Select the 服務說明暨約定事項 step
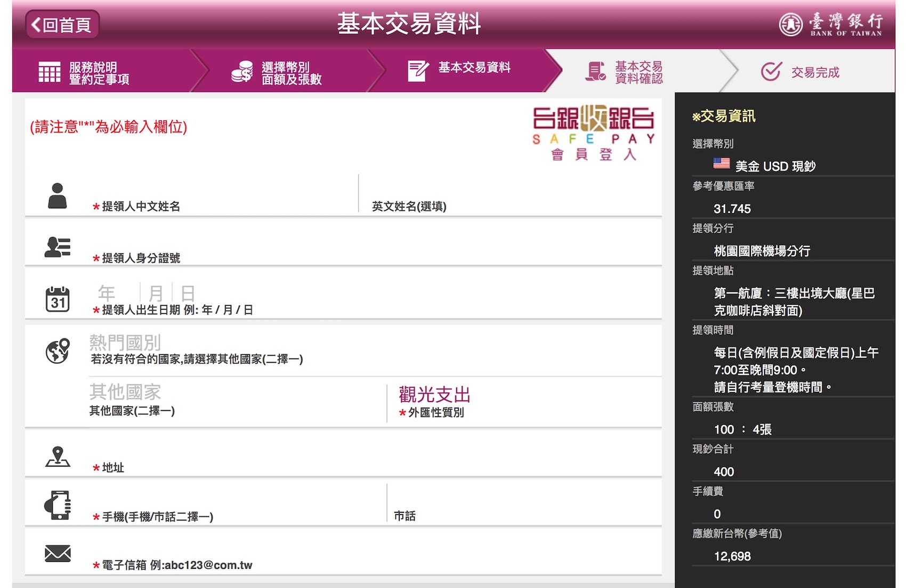906x588 pixels. click(x=99, y=72)
